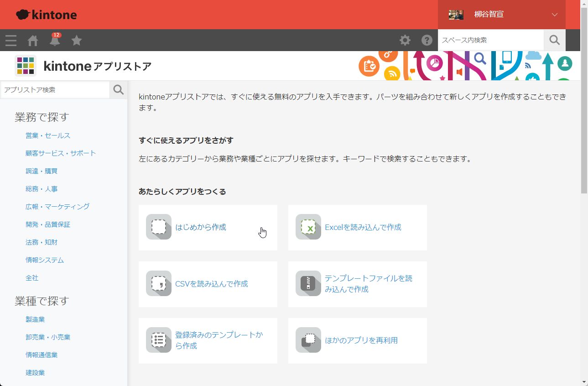Click the space search magnifier button
Screen dimensions: 588x386
tap(554, 40)
